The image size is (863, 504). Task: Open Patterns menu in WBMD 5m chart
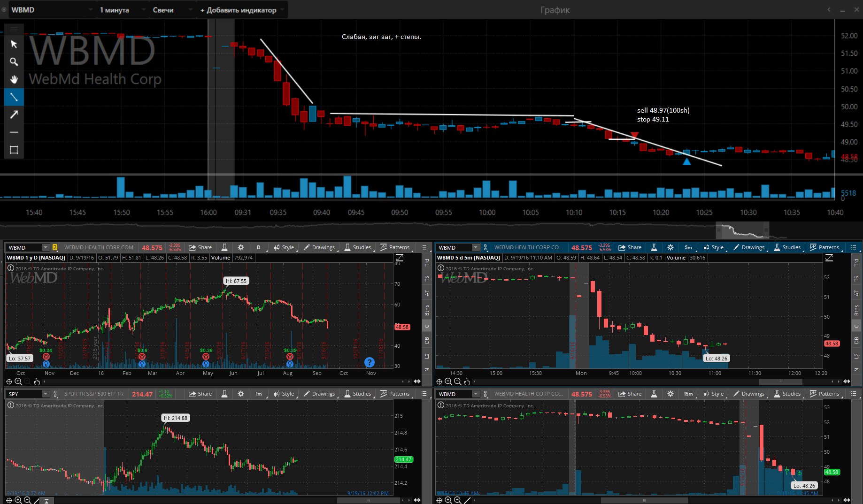(x=824, y=247)
